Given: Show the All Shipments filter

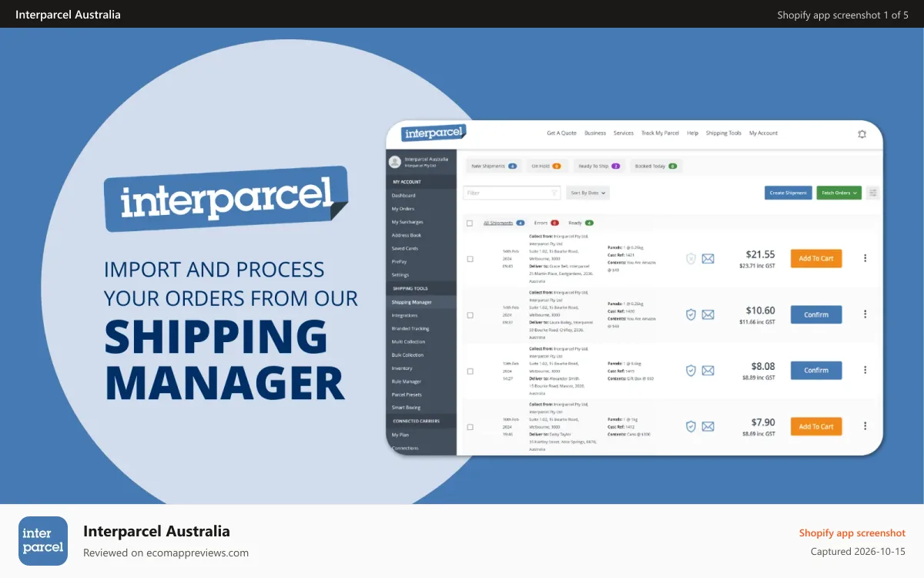Looking at the screenshot, I should click(x=504, y=223).
